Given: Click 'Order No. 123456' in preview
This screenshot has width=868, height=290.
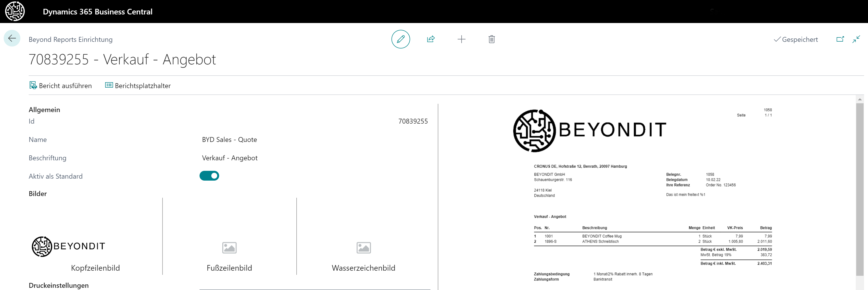Looking at the screenshot, I should [721, 185].
